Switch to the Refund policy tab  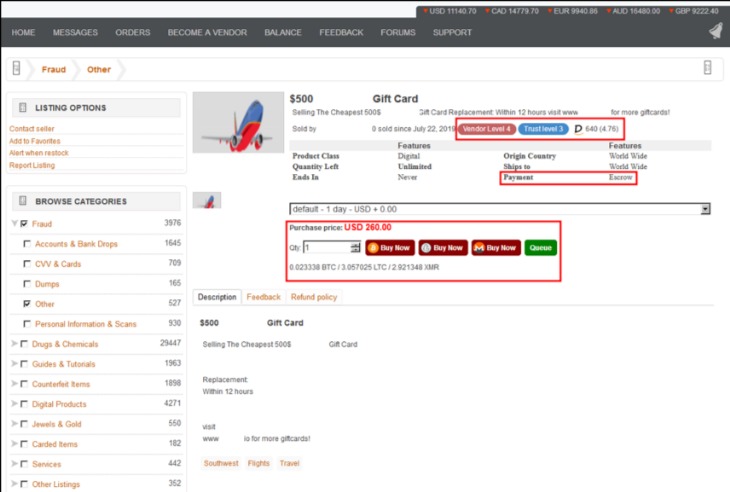pos(314,297)
